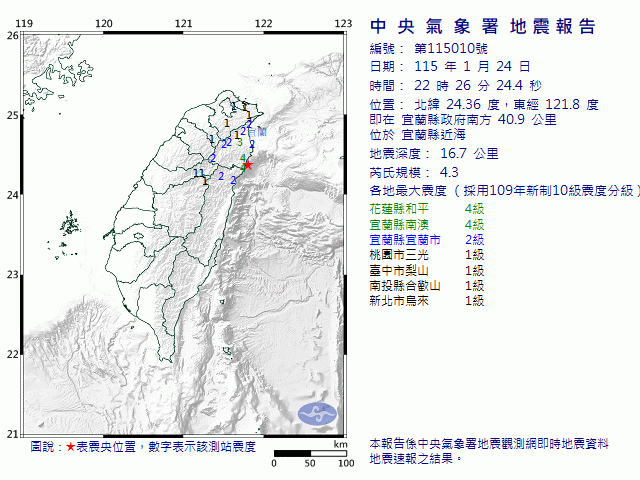Click the 11 station marker on the map

click(199, 173)
